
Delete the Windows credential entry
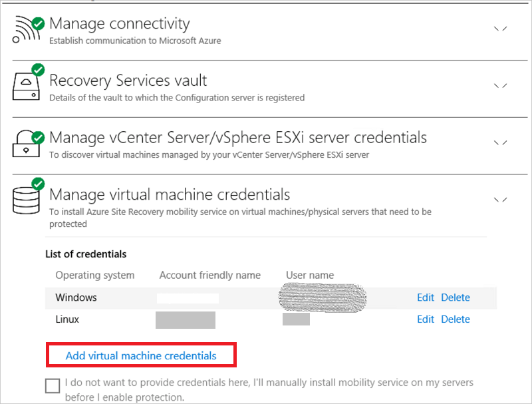tap(456, 298)
